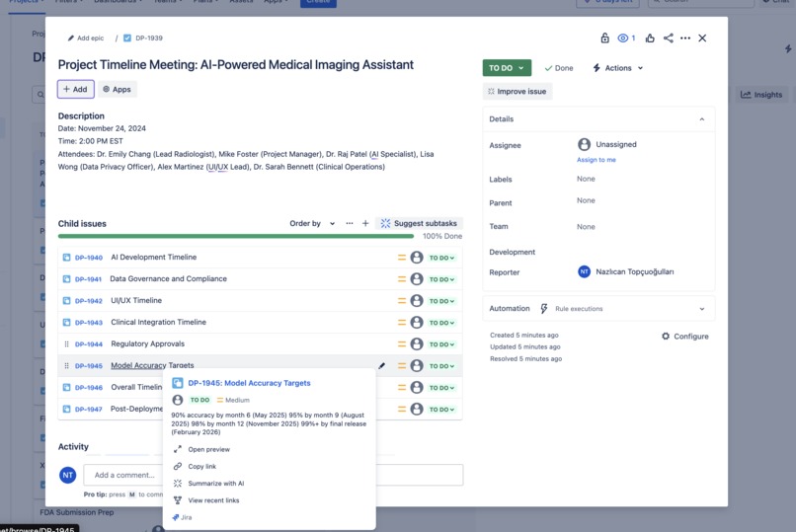Click the child issues progress bar
The height and width of the screenshot is (532, 796).
click(236, 236)
